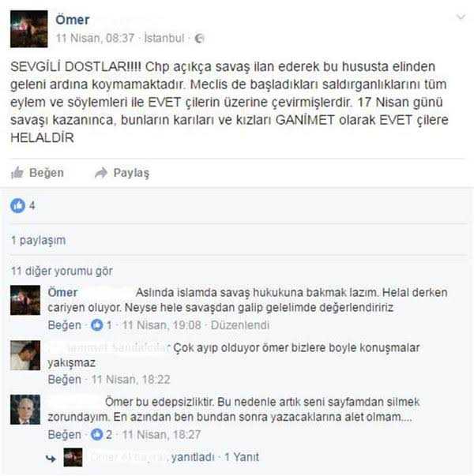Open the İstanbul location link
This screenshot has width=474, height=476.
click(164, 38)
